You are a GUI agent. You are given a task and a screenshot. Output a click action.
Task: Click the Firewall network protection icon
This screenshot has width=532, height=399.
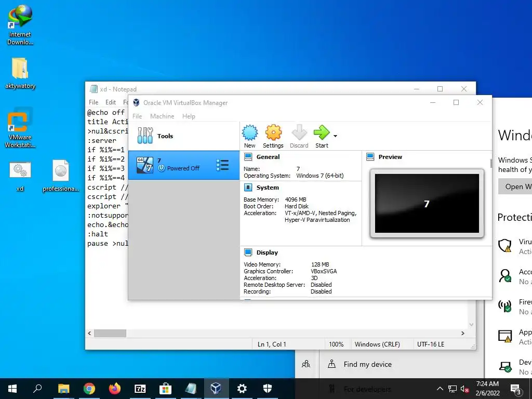click(505, 305)
